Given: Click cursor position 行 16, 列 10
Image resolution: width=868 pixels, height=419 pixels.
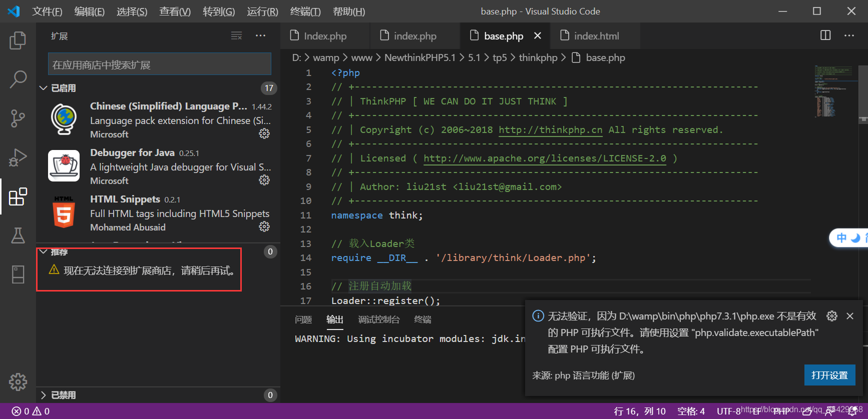Looking at the screenshot, I should pyautogui.click(x=640, y=411).
